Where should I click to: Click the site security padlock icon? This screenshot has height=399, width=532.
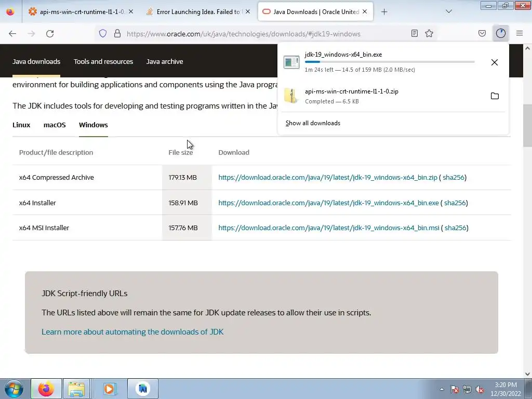click(x=117, y=33)
